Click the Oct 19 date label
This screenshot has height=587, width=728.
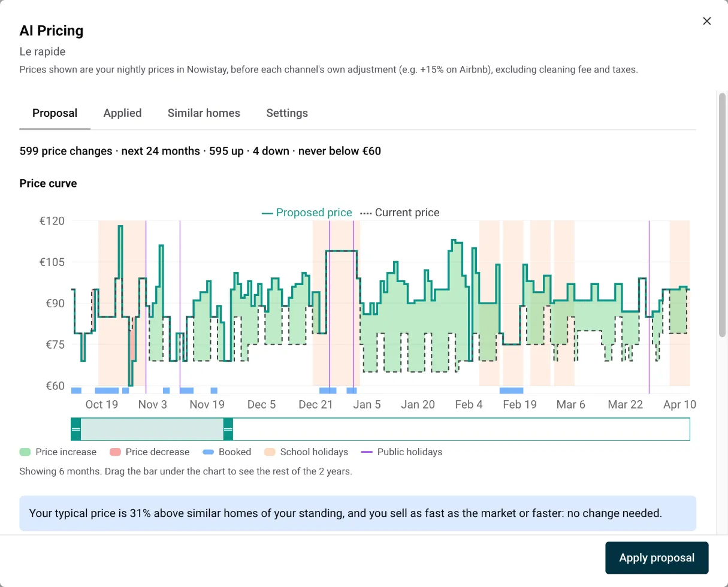pyautogui.click(x=102, y=404)
